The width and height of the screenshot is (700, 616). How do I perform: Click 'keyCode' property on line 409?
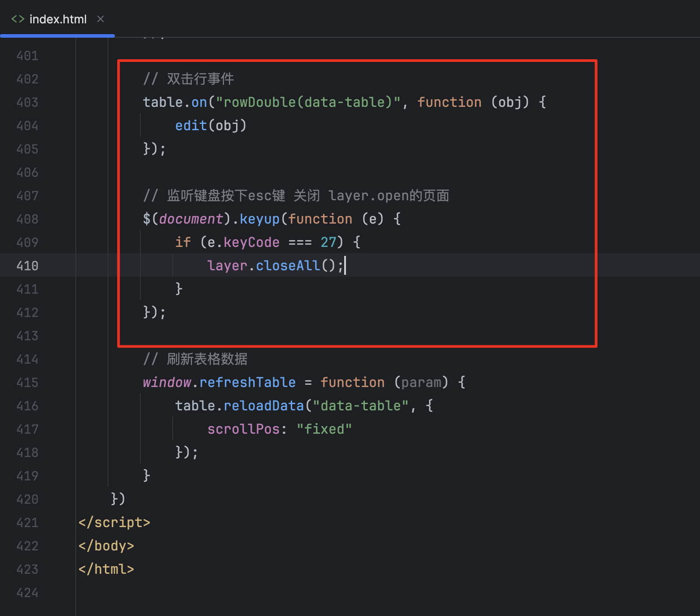(251, 242)
